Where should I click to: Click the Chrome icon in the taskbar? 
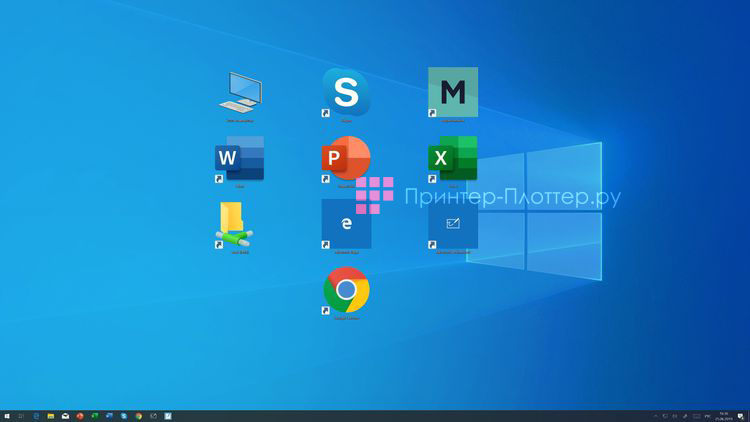click(139, 415)
